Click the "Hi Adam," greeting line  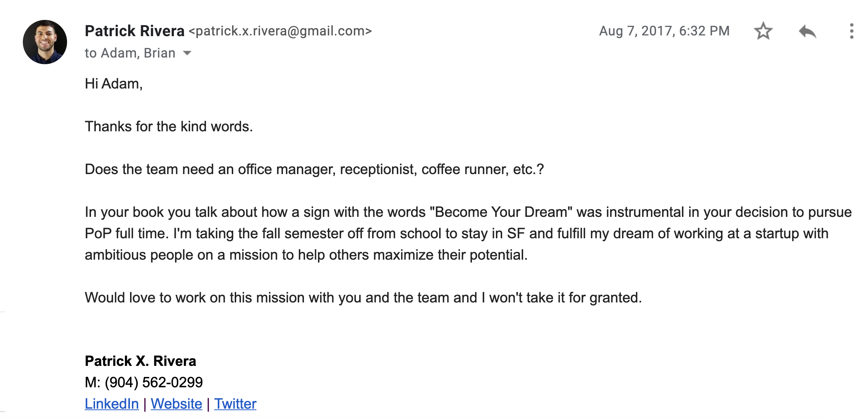coord(113,84)
